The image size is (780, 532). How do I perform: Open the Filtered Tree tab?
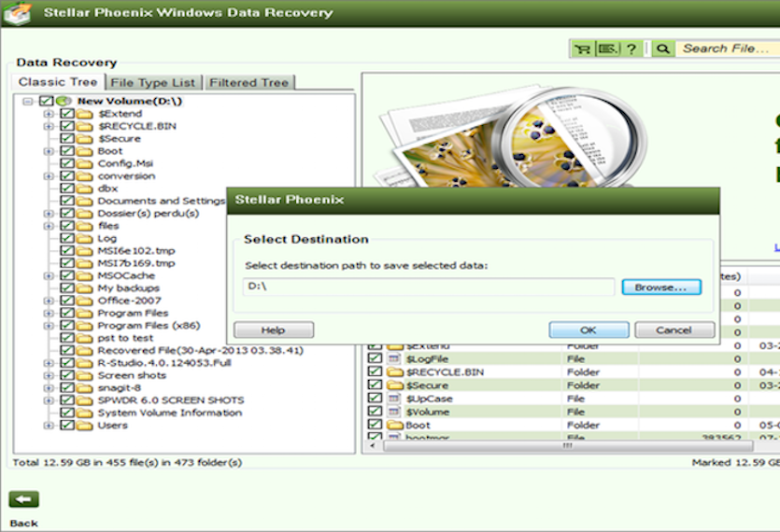click(248, 82)
